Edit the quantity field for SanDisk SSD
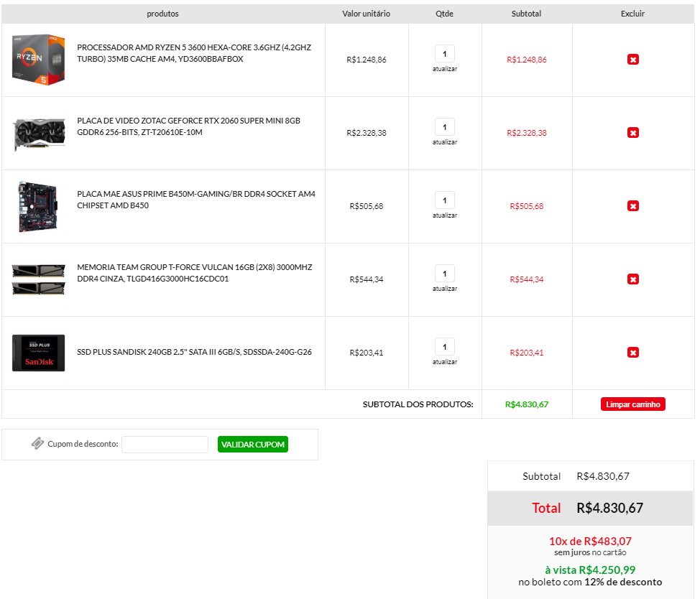This screenshot has width=700, height=599. (445, 347)
